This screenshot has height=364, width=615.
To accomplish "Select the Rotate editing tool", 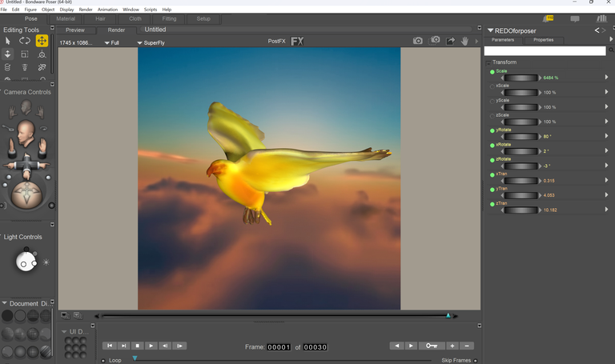I will [25, 41].
